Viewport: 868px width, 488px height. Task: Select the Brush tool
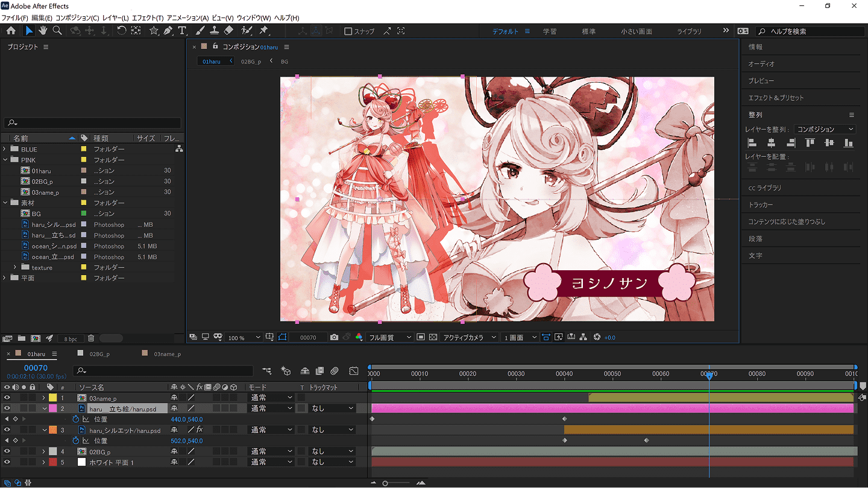click(200, 31)
